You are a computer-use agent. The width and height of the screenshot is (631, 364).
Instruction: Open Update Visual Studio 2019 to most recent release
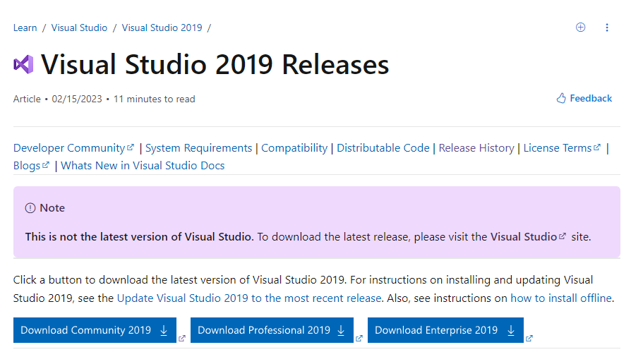[x=249, y=298]
